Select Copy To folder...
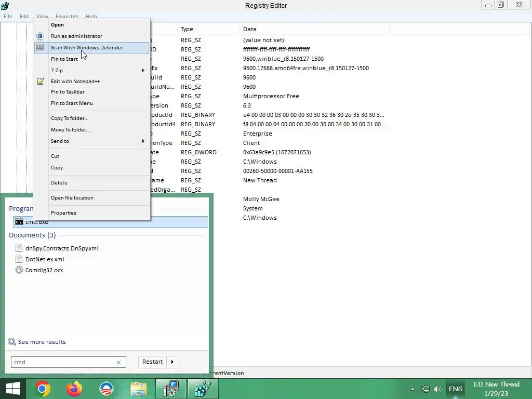This screenshot has height=399, width=532. click(70, 118)
